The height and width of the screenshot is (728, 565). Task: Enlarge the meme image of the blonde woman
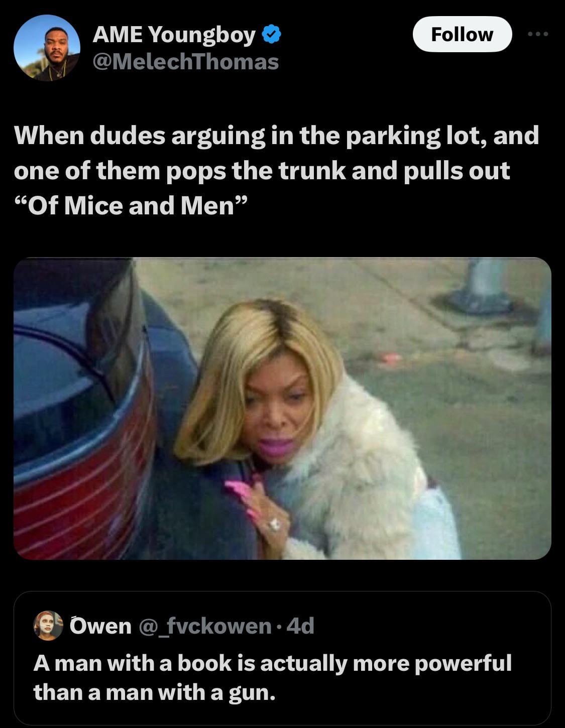pyautogui.click(x=282, y=408)
